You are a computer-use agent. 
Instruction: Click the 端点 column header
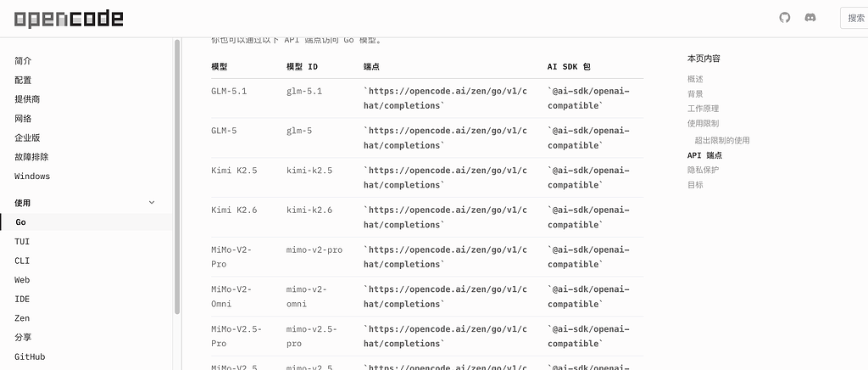(x=371, y=66)
